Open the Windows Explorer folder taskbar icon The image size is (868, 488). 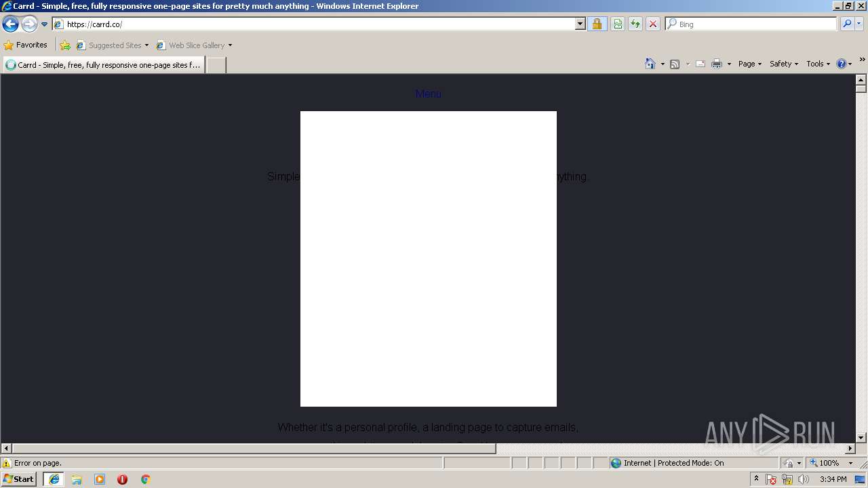coord(77,479)
